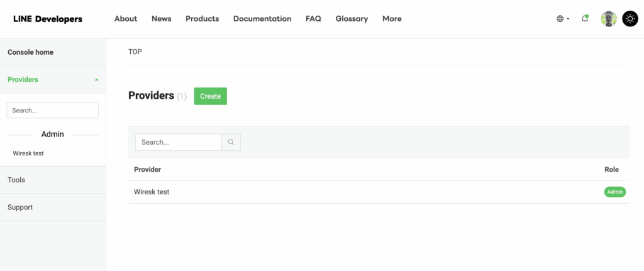The height and width of the screenshot is (271, 644).
Task: Click the sidebar search field
Action: (x=53, y=110)
